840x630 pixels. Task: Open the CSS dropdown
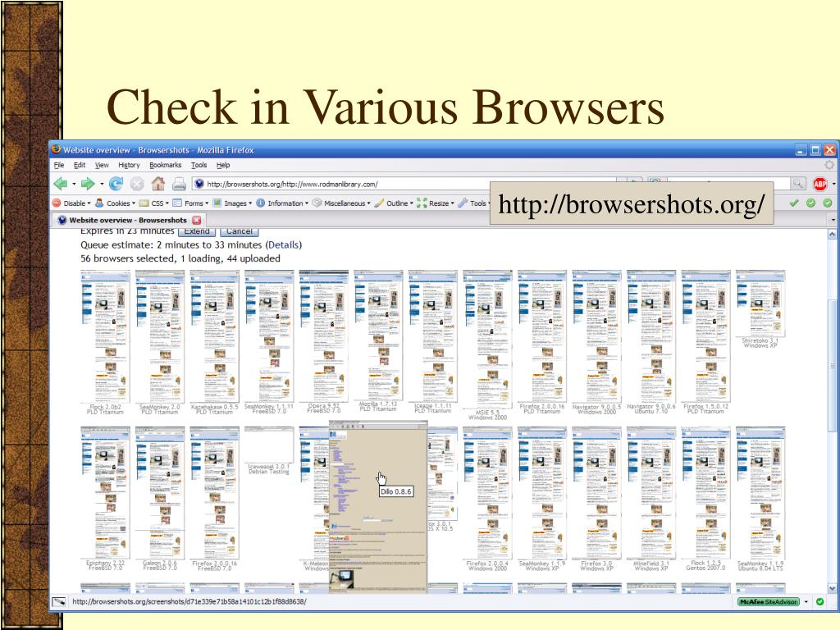click(x=153, y=203)
